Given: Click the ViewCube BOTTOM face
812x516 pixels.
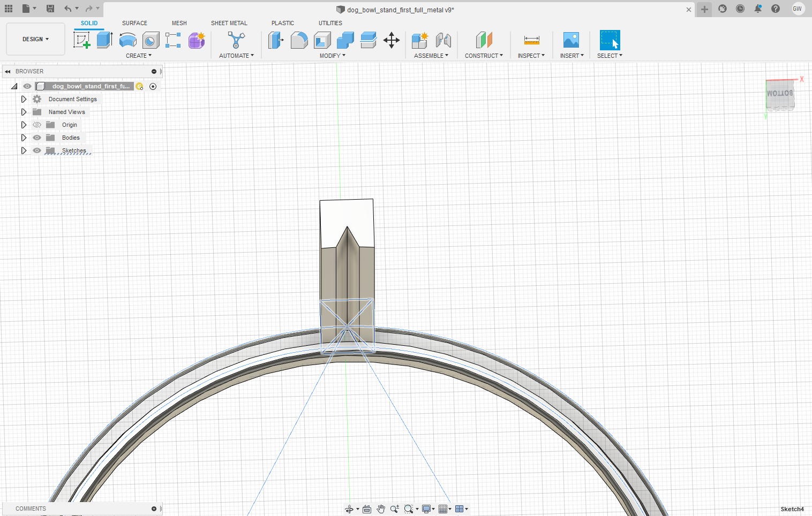Looking at the screenshot, I should 779,94.
